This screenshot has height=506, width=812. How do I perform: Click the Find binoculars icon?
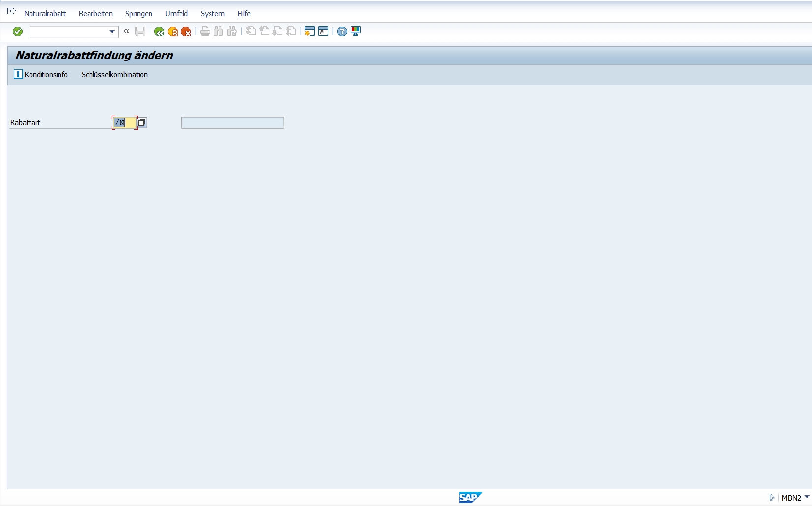click(x=218, y=31)
